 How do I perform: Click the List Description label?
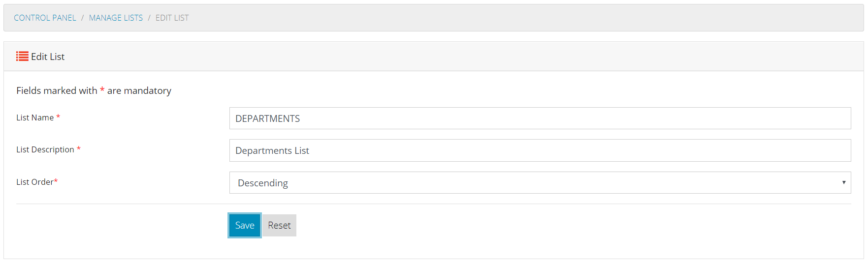pos(45,149)
